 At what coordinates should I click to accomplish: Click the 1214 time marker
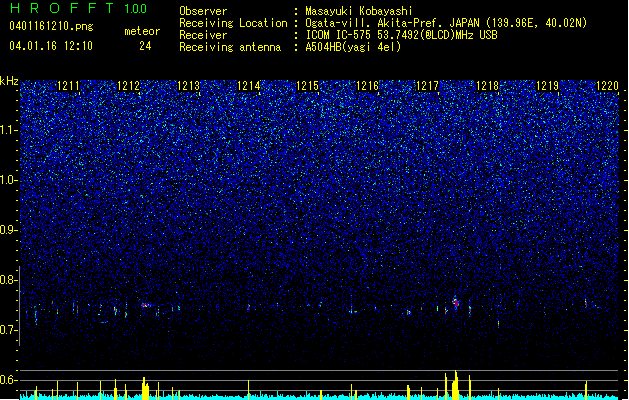[249, 86]
